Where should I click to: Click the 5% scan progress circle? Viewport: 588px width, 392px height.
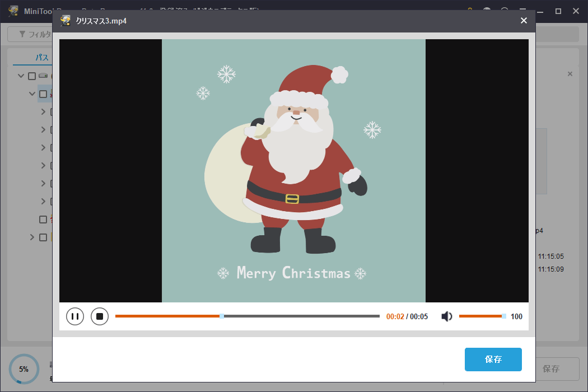[x=24, y=369]
